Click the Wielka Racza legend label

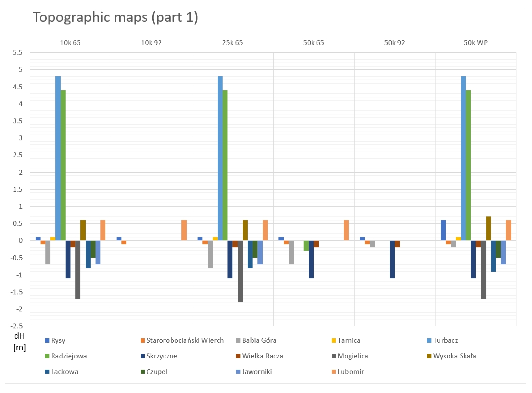click(x=262, y=356)
